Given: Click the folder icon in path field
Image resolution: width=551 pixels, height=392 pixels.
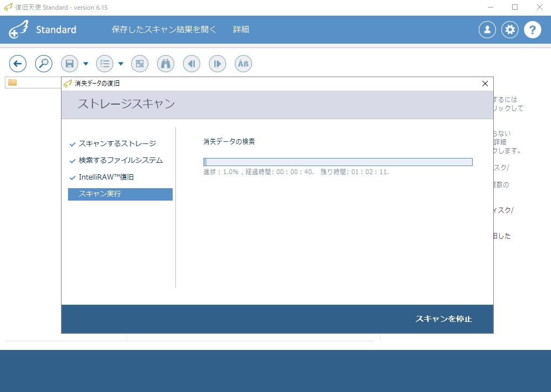Looking at the screenshot, I should [x=12, y=82].
